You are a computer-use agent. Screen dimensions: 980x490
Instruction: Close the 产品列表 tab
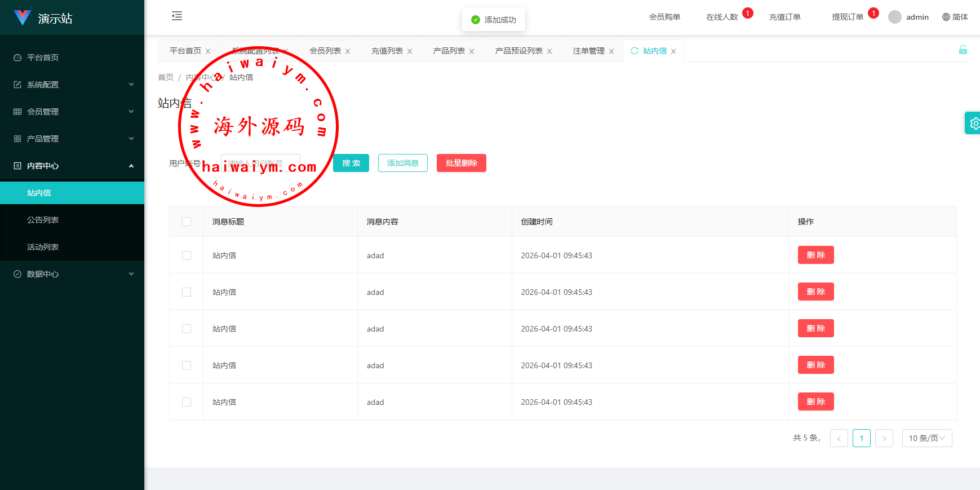(472, 51)
